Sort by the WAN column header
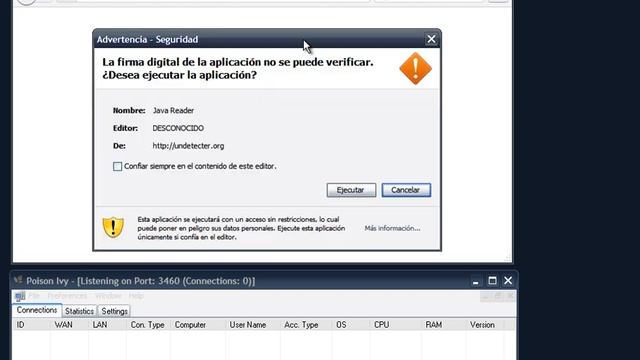The image size is (640, 360). click(x=69, y=325)
